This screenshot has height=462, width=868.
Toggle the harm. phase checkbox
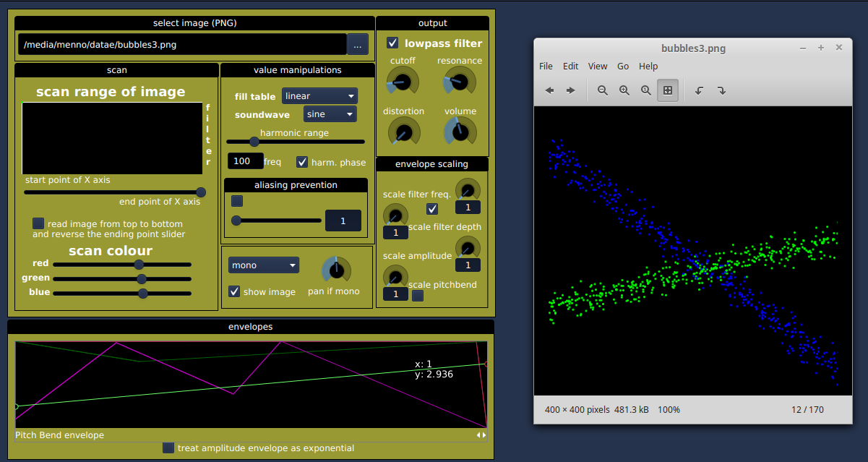(x=302, y=162)
